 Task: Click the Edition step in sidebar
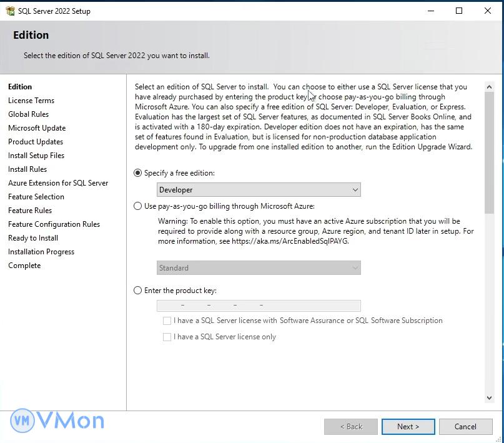20,87
